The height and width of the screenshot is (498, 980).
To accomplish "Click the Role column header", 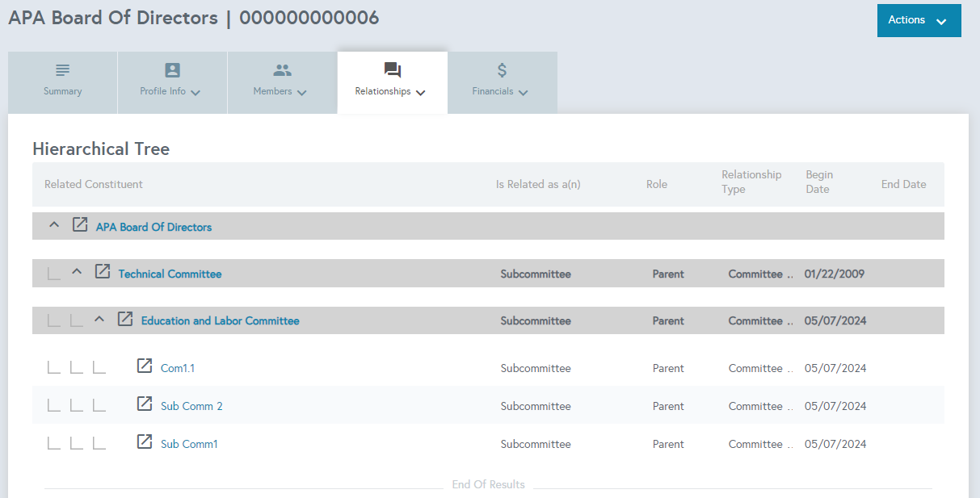I will coord(657,185).
